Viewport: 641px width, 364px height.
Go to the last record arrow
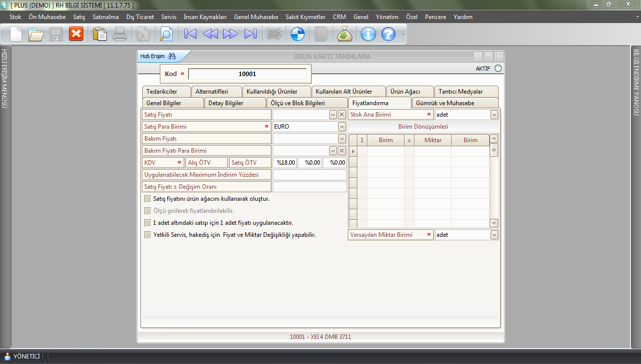[250, 34]
